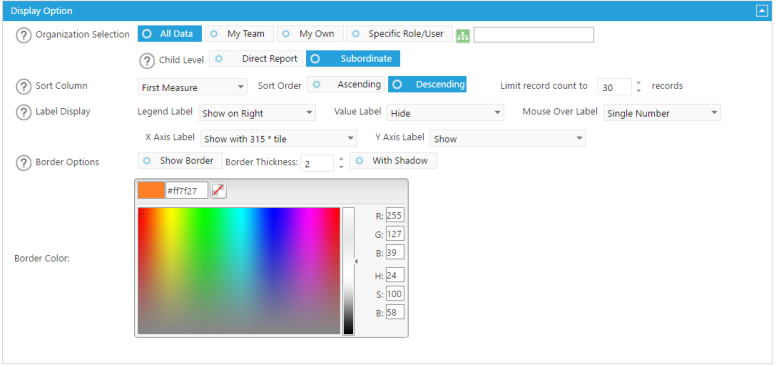776x367 pixels.
Task: Open help for Border Options
Action: click(x=23, y=163)
